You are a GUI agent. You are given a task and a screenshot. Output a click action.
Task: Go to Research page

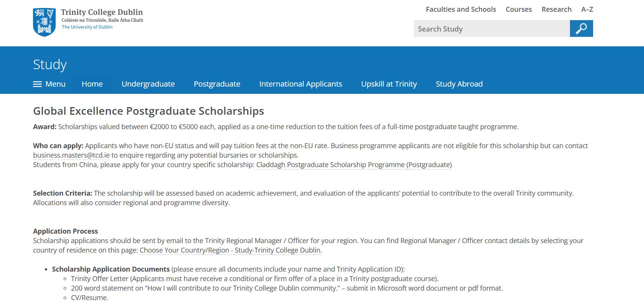coord(556,9)
